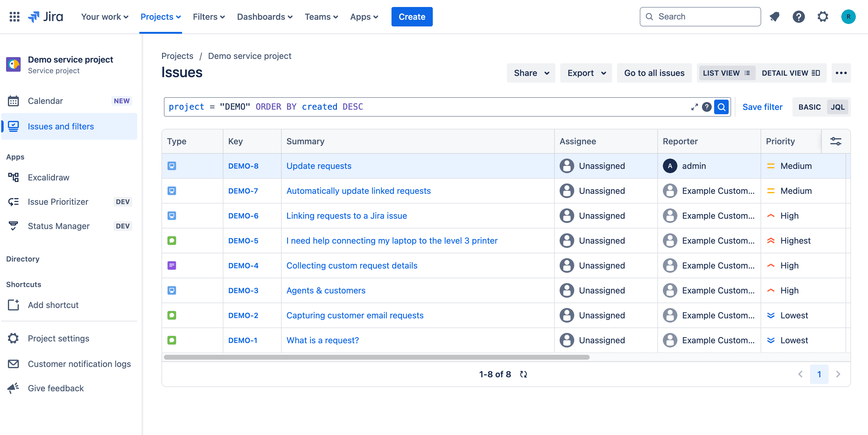Open Project settings in the sidebar
Image resolution: width=868 pixels, height=435 pixels.
pos(70,338)
